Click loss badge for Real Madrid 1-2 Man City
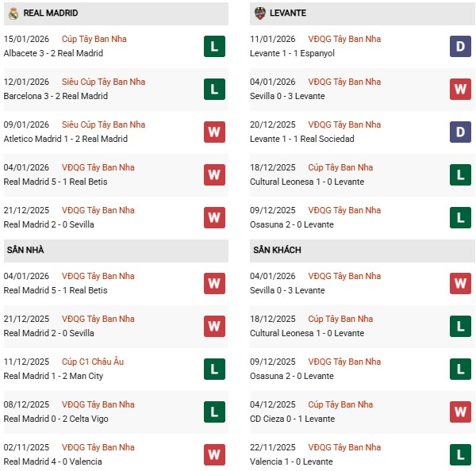Viewport: 476px width, 471px height. 213,370
